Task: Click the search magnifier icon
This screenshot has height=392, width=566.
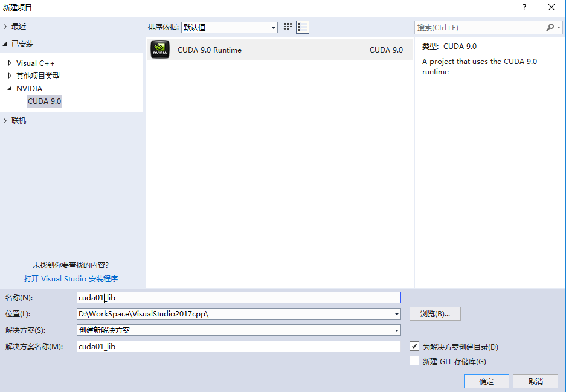Action: (x=550, y=27)
